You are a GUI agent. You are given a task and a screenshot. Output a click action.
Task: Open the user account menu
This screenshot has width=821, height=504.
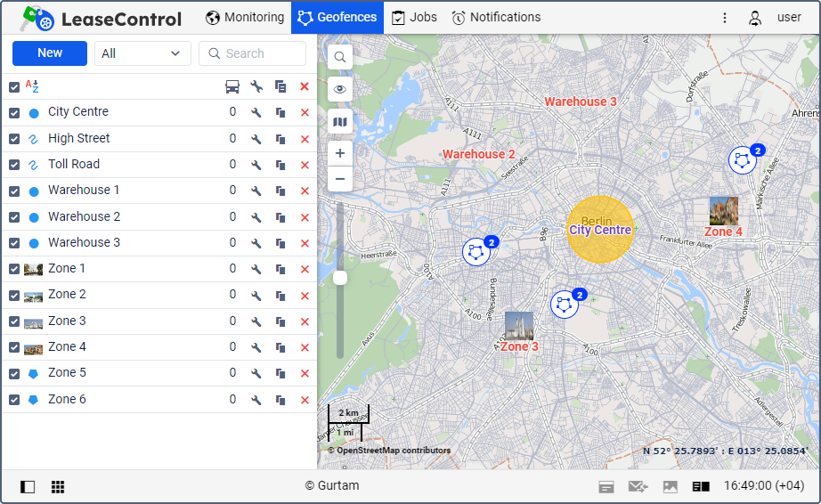[776, 18]
